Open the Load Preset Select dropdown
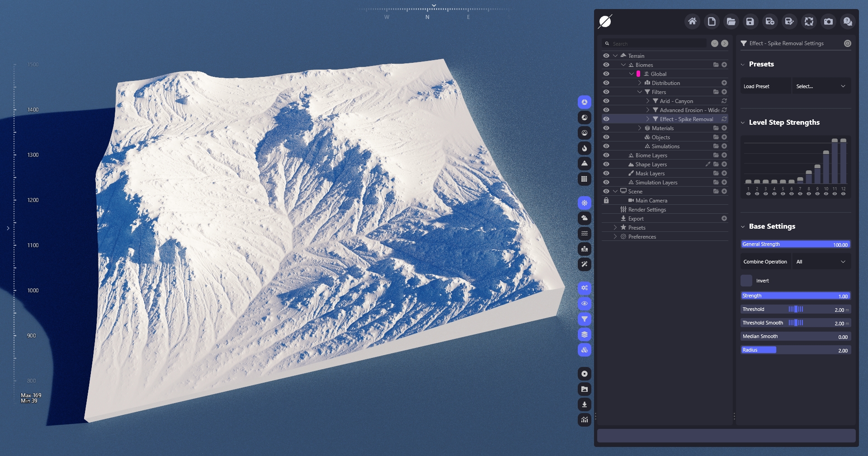The image size is (868, 456). [821, 86]
